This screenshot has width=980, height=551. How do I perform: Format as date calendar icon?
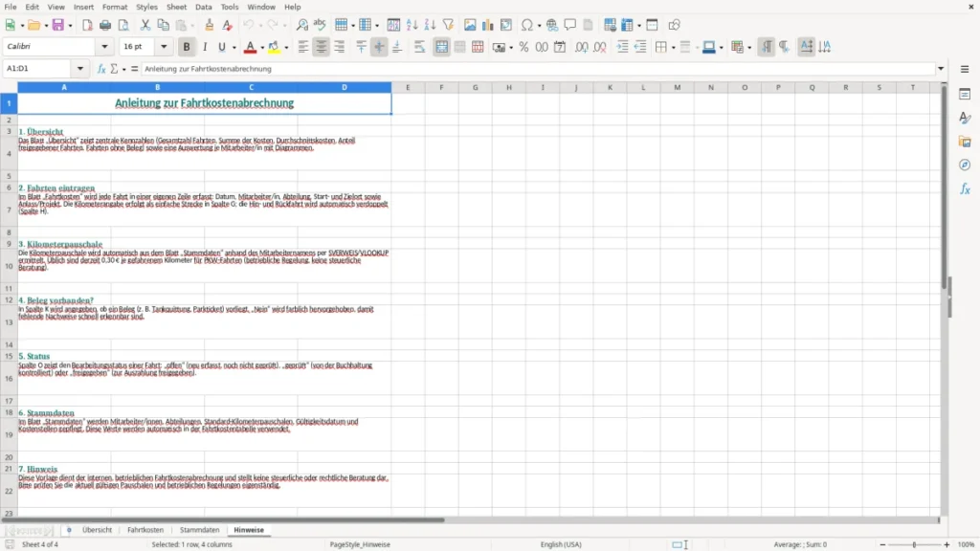coord(560,47)
